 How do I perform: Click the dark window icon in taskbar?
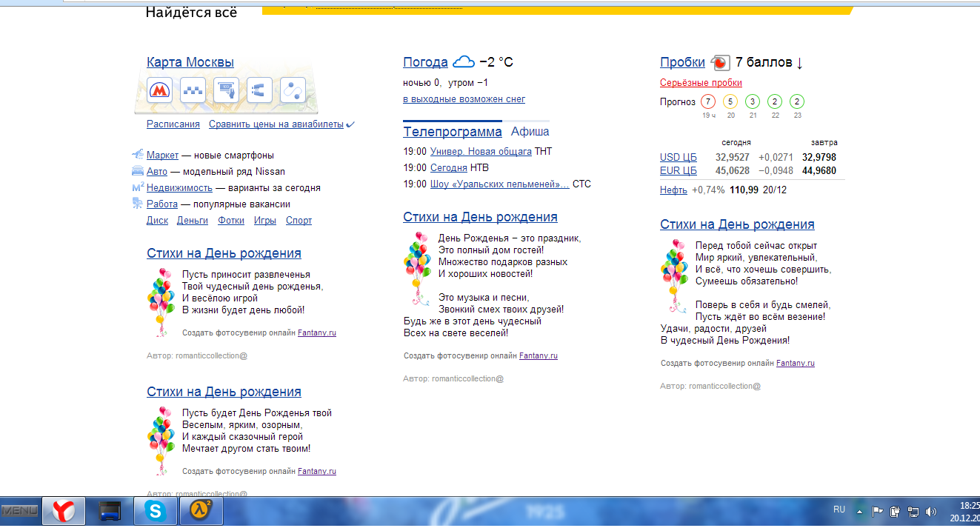pyautogui.click(x=111, y=511)
